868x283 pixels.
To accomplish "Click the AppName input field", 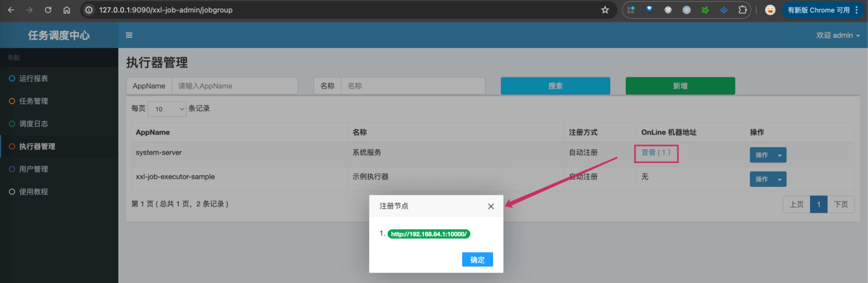I will tap(234, 86).
